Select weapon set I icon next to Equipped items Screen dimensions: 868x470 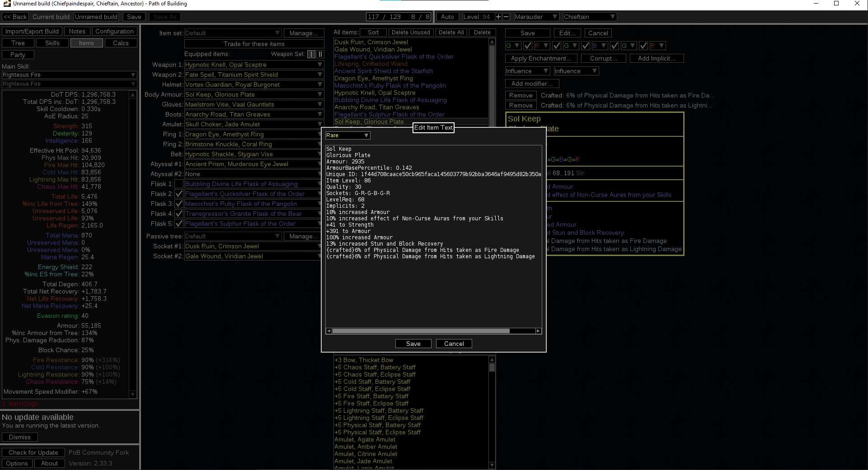[311, 54]
